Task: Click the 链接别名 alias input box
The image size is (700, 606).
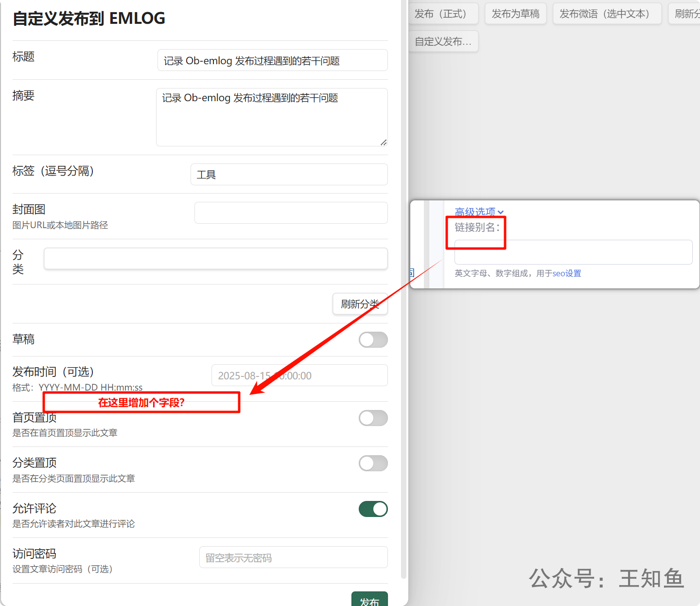Action: [573, 252]
